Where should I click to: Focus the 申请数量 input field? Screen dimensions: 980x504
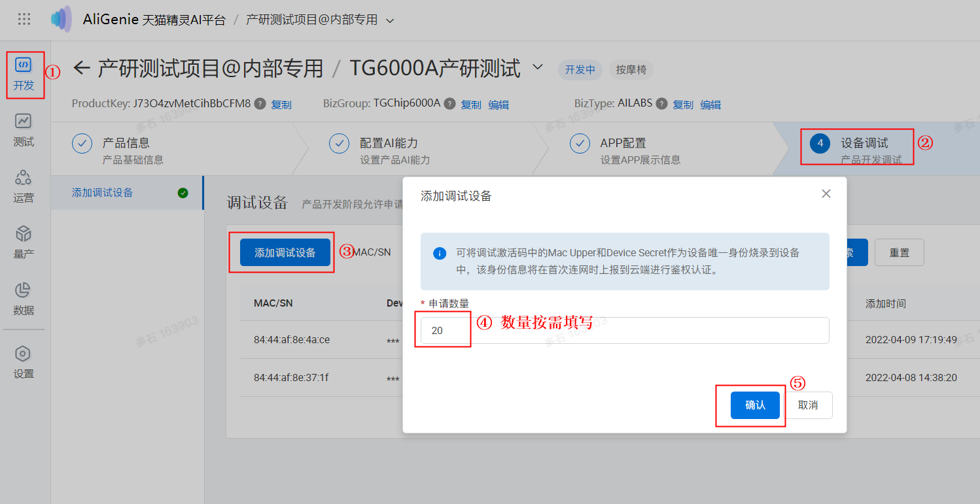point(625,330)
